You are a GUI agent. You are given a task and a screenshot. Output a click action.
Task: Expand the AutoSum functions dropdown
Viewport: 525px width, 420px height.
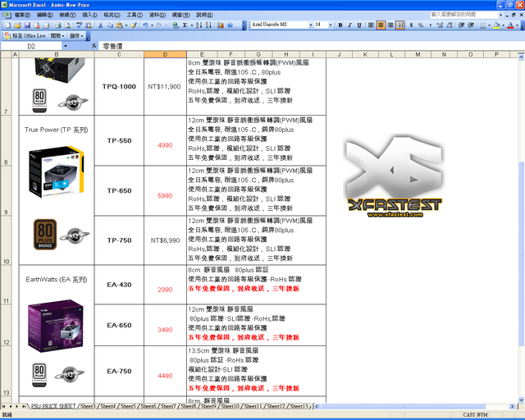[x=192, y=25]
